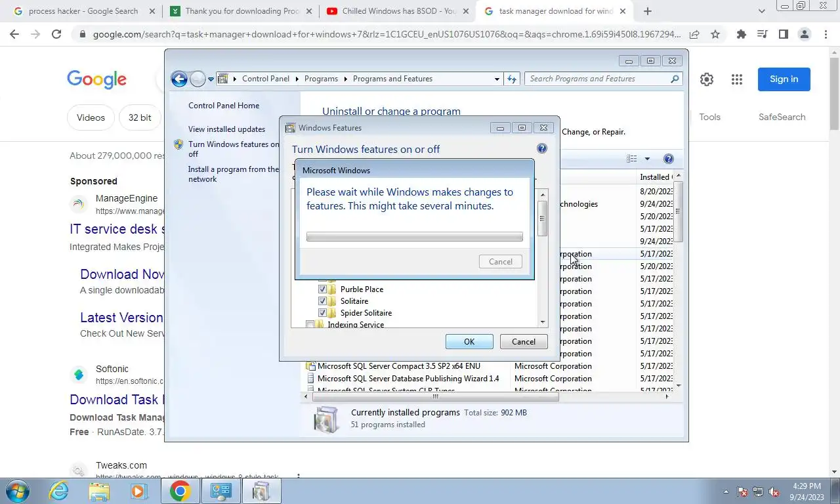Click the horizontal scrollbar in programs list
The image size is (840, 504).
pyautogui.click(x=434, y=396)
